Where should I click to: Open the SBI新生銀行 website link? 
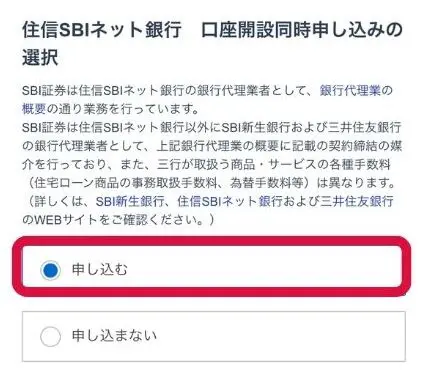pos(130,201)
